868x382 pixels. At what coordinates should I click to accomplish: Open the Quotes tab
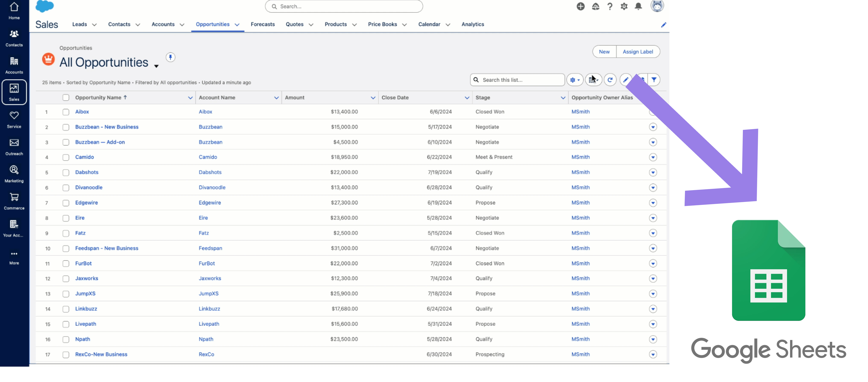294,24
